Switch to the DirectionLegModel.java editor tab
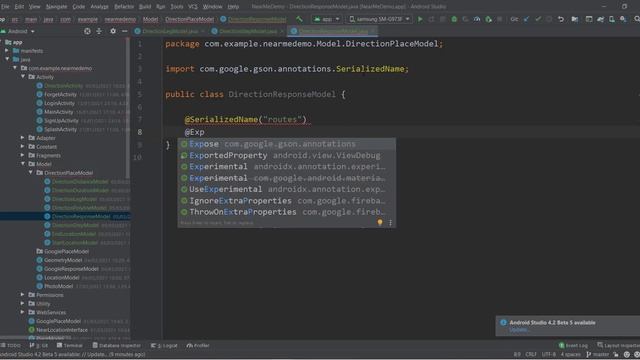Image resolution: width=640 pixels, height=360 pixels. (x=170, y=31)
